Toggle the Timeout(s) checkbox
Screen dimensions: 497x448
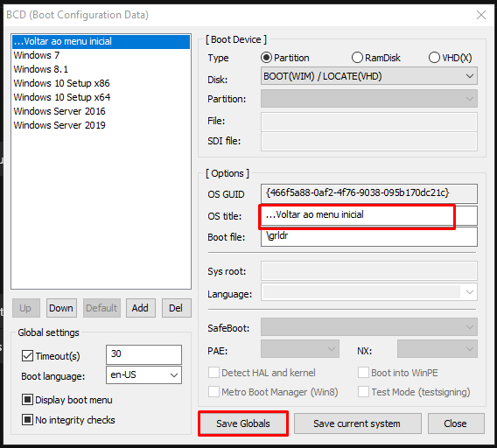click(x=27, y=356)
